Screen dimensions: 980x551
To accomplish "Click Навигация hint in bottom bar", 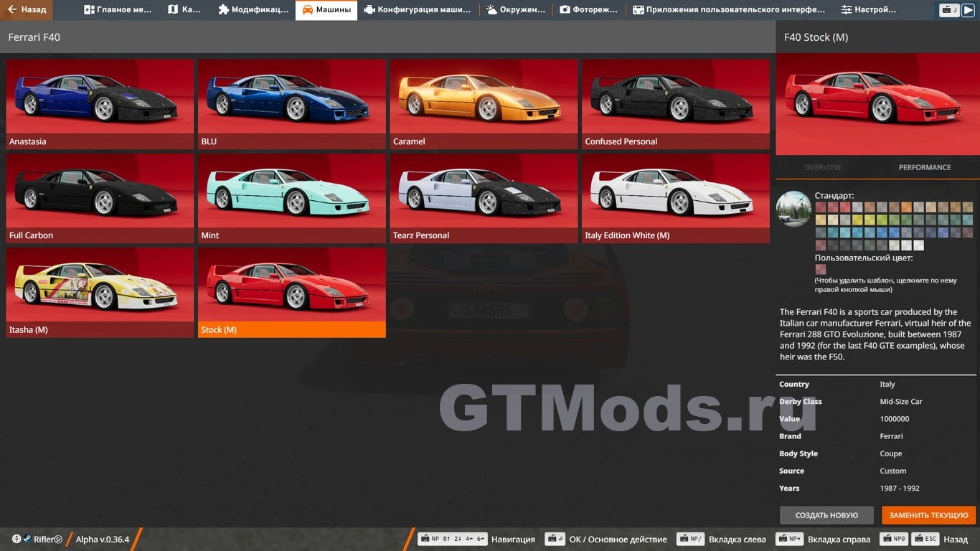I will pos(513,540).
